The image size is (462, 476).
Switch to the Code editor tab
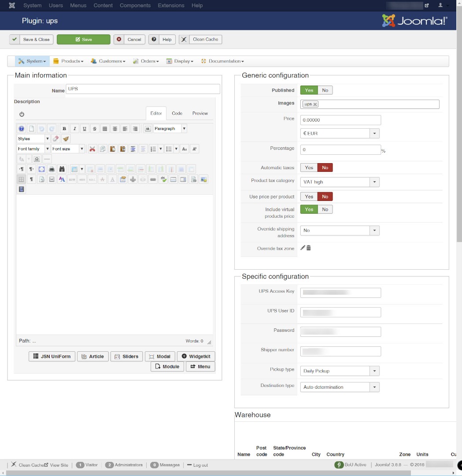pyautogui.click(x=177, y=113)
